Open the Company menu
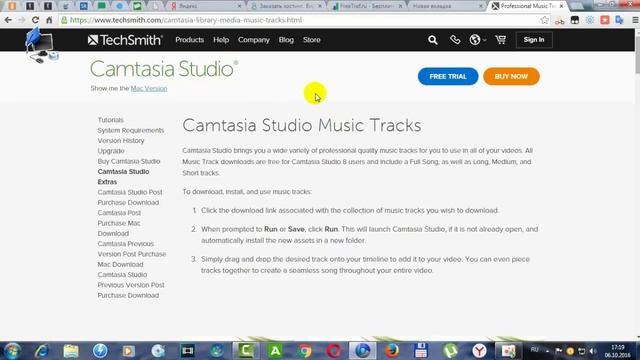The height and width of the screenshot is (360, 640). (254, 40)
